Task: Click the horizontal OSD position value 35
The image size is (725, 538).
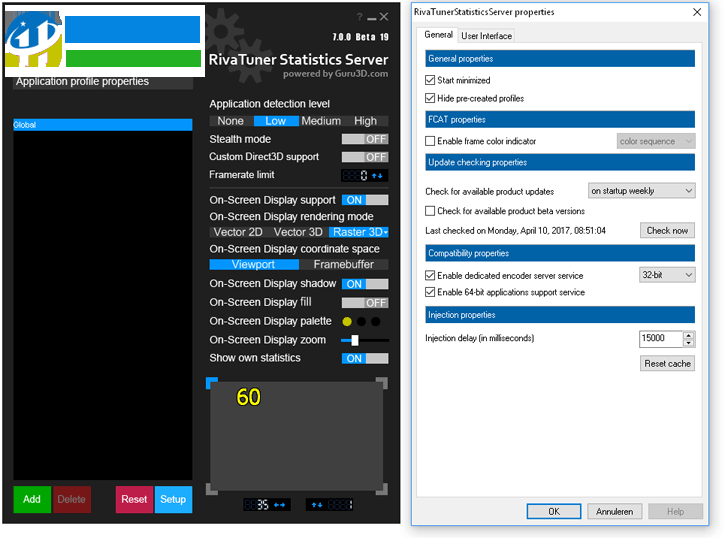Action: [263, 505]
